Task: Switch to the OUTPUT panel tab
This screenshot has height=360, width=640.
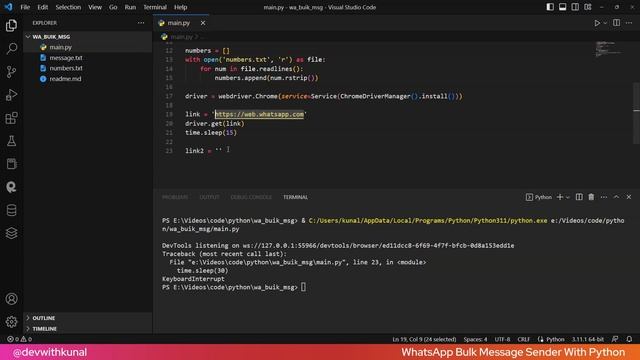Action: [x=209, y=197]
